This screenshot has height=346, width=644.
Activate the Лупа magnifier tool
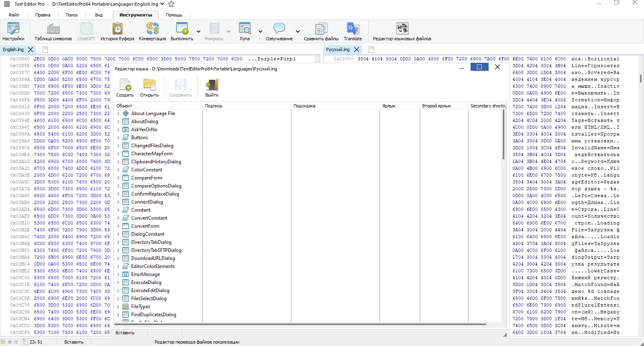click(245, 31)
